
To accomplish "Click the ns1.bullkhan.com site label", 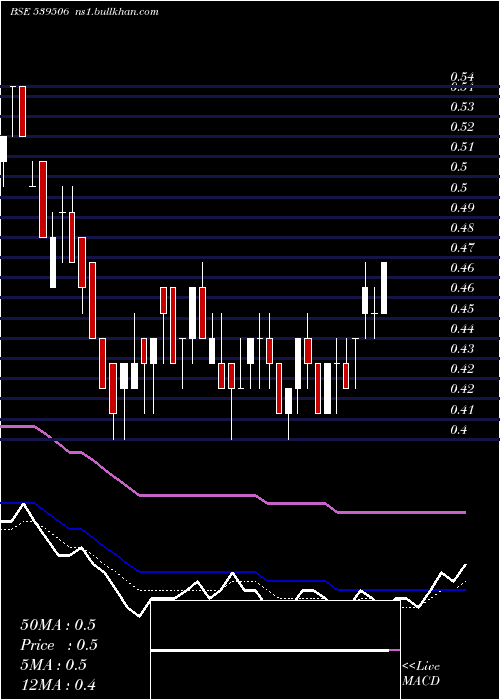I will [117, 12].
